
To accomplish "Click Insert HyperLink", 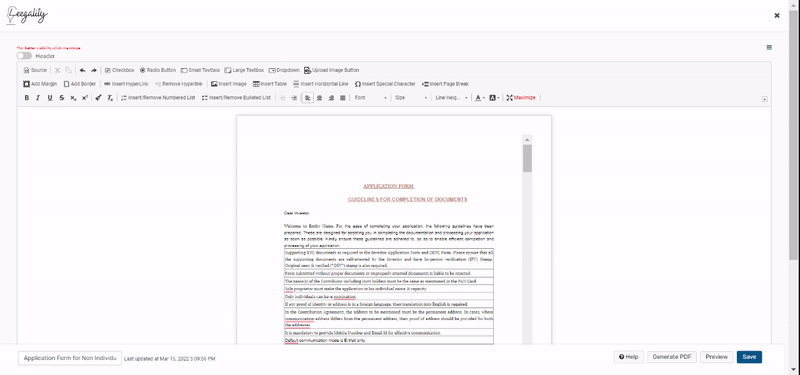I will [x=126, y=84].
